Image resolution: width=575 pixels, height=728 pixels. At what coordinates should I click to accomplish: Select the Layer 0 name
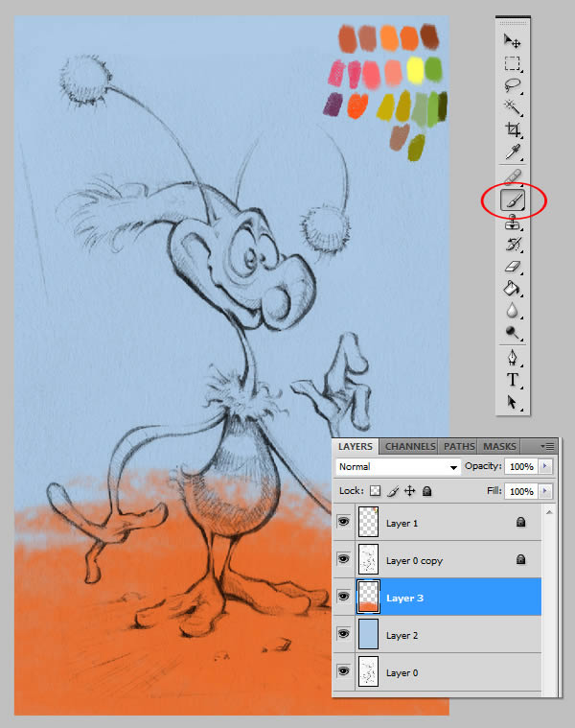402,672
